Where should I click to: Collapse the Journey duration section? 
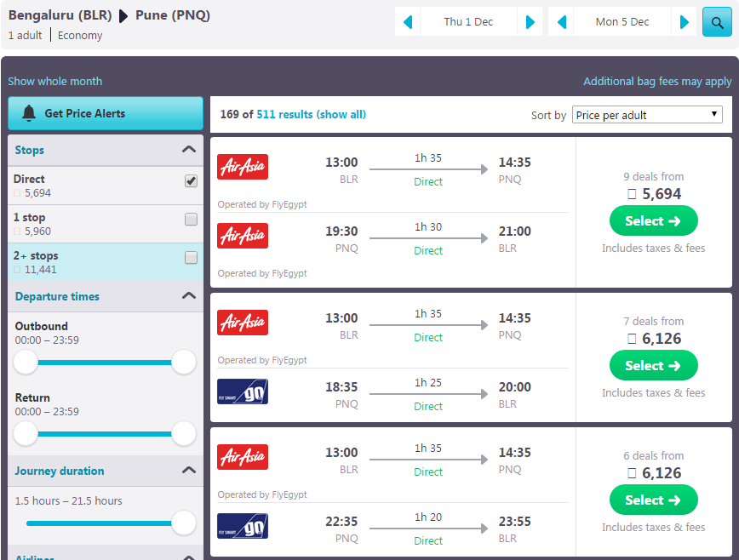coord(188,471)
